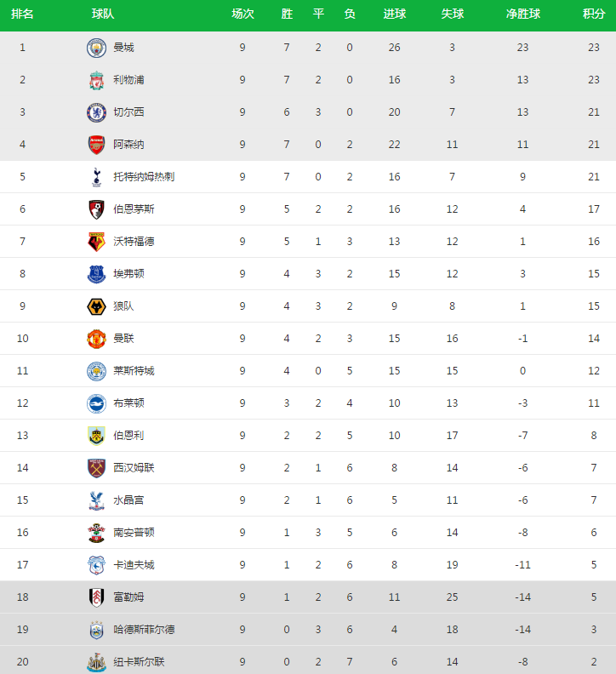
Task: Open the 哈德斯菲尔德 team link
Action: (144, 630)
